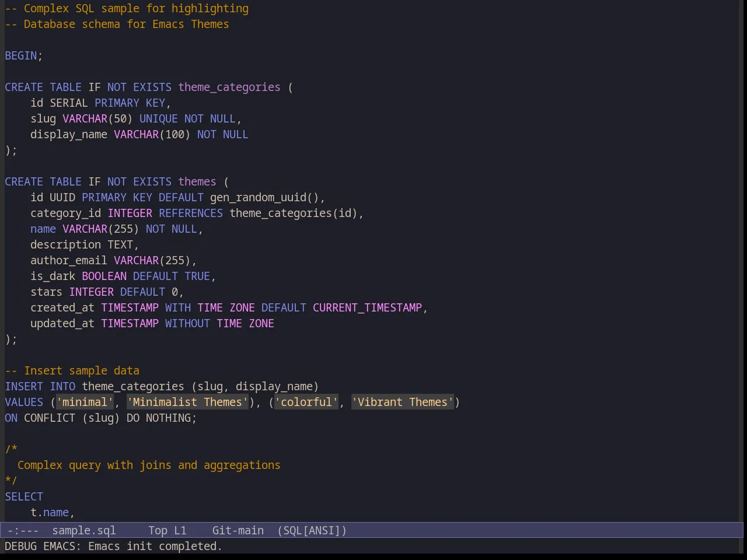Click the description column name
The width and height of the screenshot is (747, 560).
pos(65,244)
